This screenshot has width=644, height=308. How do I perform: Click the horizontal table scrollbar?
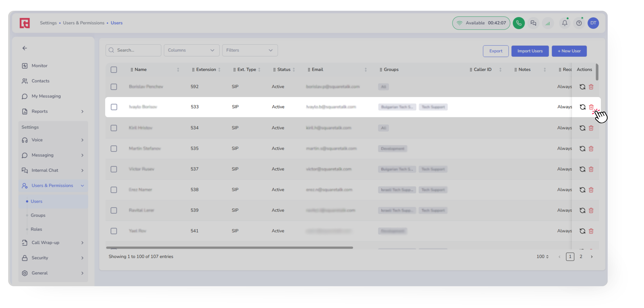229,248
